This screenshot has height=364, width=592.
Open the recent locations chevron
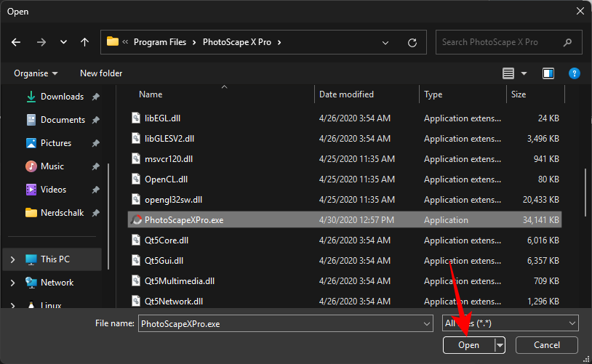[x=63, y=42]
